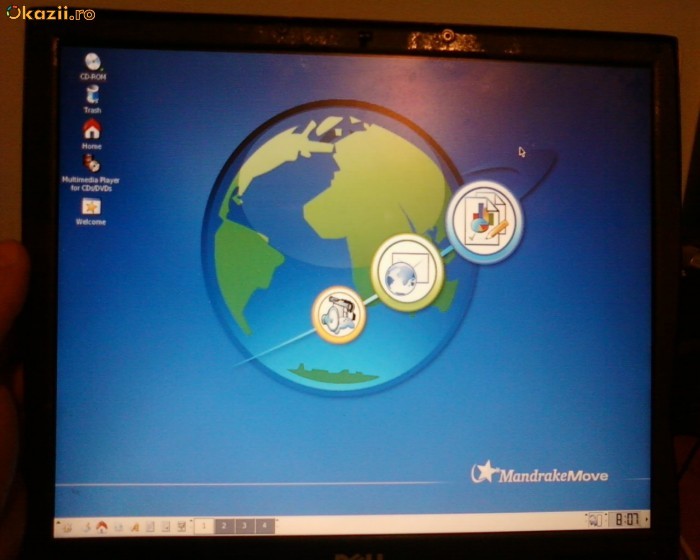The width and height of the screenshot is (700, 560).
Task: Click the small arrow left of the system tray
Action: click(x=586, y=516)
